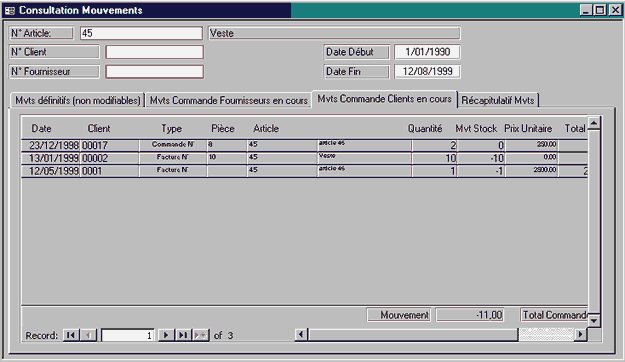Go to previous record navigation button
Viewport: 625px width, 362px height.
pyautogui.click(x=88, y=335)
